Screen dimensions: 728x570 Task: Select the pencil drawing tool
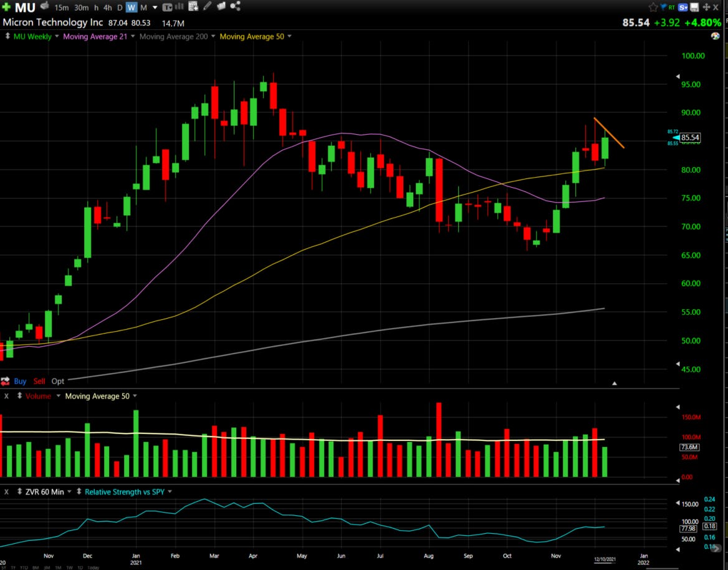click(x=208, y=6)
